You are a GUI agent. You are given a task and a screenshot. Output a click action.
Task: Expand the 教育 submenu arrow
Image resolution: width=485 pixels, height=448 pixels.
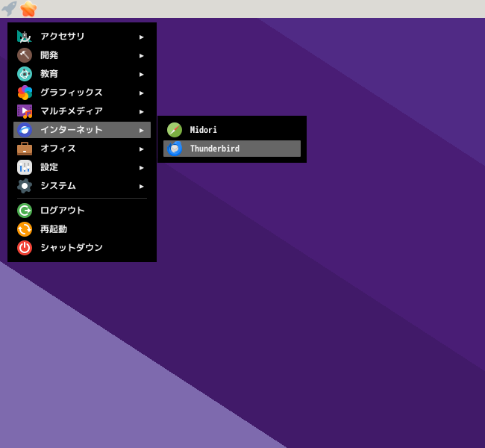[x=141, y=75]
